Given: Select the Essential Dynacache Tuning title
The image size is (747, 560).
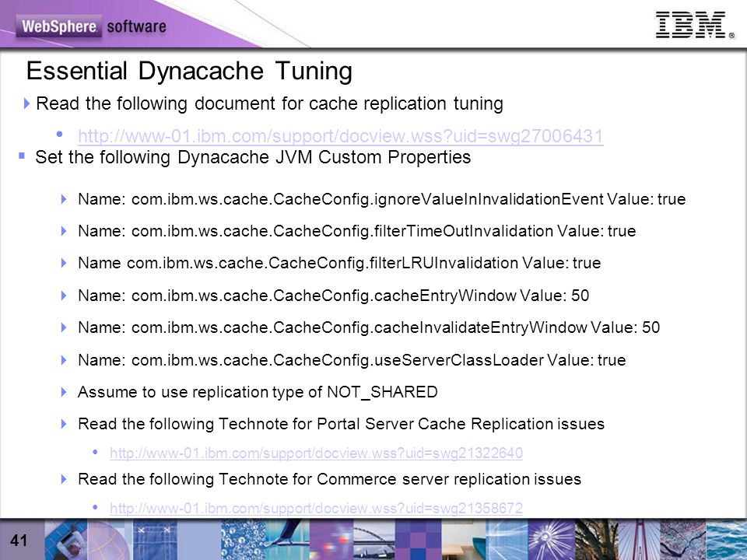Looking at the screenshot, I should [189, 71].
